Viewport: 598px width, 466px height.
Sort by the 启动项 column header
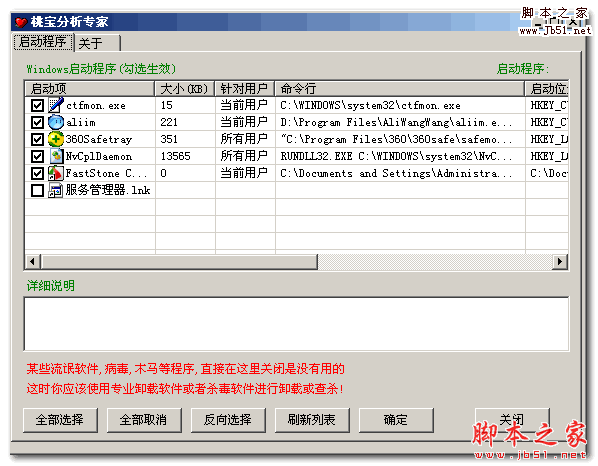click(x=90, y=88)
